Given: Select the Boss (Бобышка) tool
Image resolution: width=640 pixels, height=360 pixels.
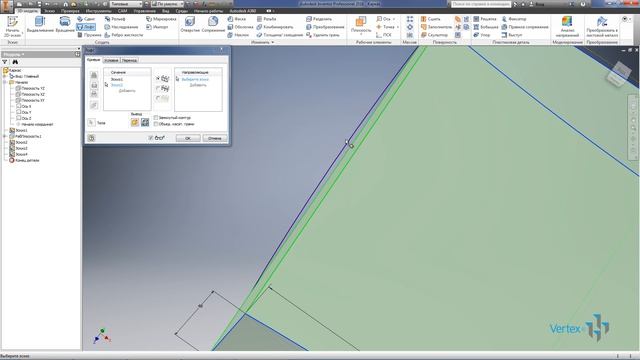Looking at the screenshot, I should 486,27.
